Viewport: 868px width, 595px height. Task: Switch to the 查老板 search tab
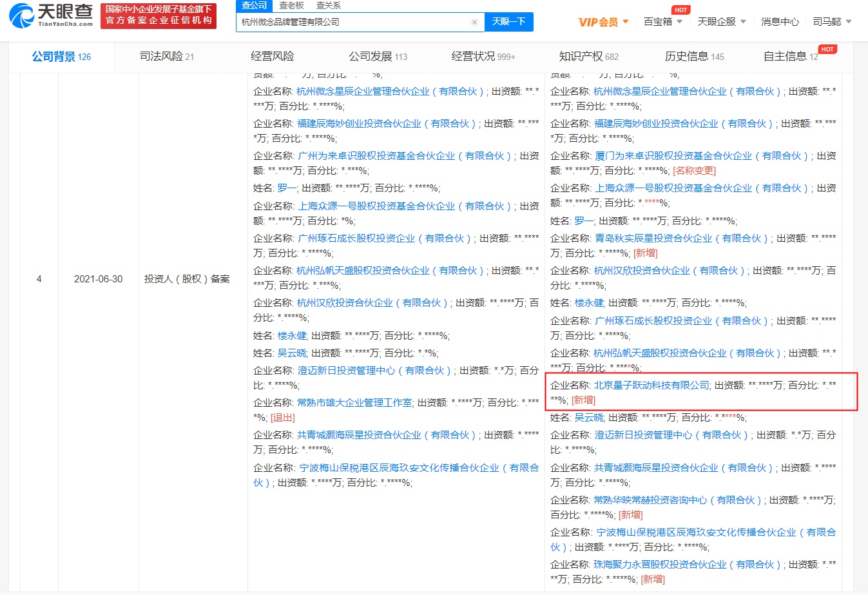(x=291, y=5)
